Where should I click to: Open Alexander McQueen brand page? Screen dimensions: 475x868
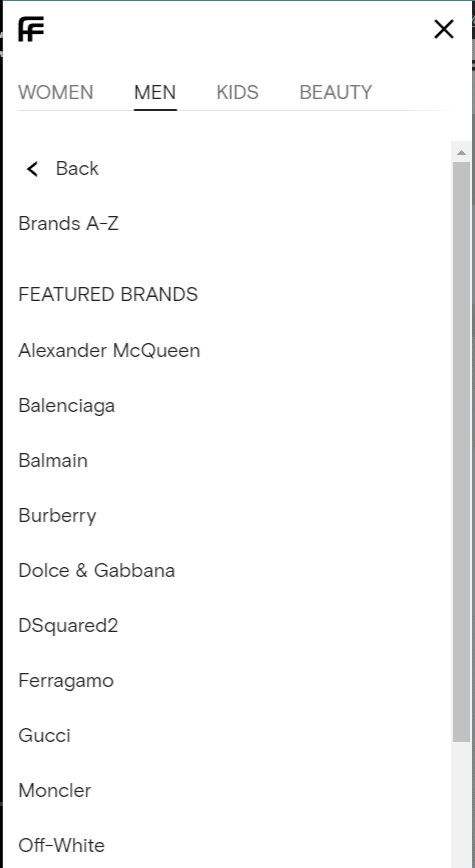point(109,350)
